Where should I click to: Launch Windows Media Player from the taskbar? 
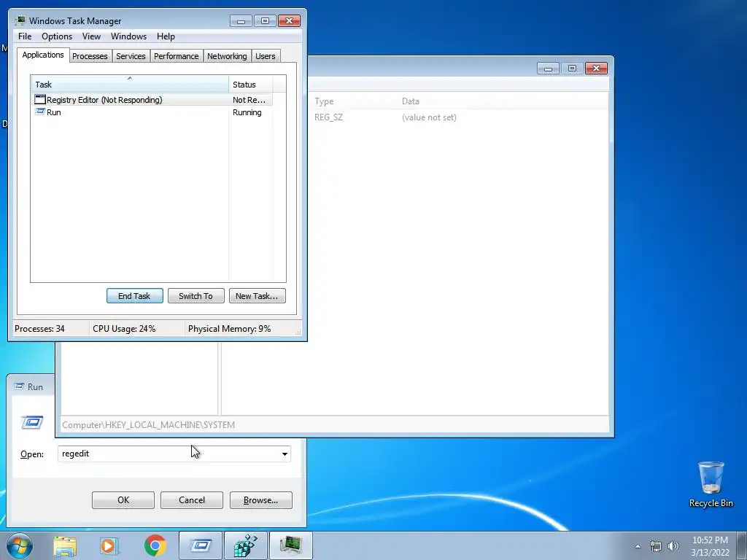[109, 545]
